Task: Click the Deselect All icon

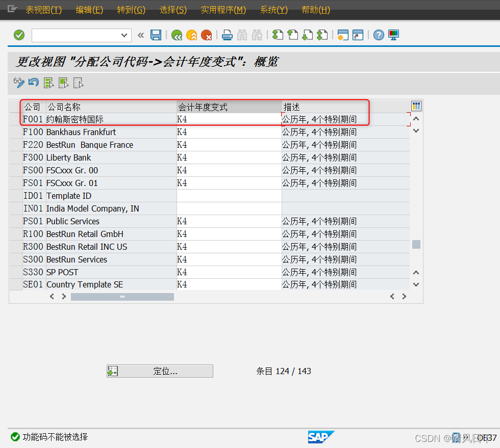Action: pos(79,83)
